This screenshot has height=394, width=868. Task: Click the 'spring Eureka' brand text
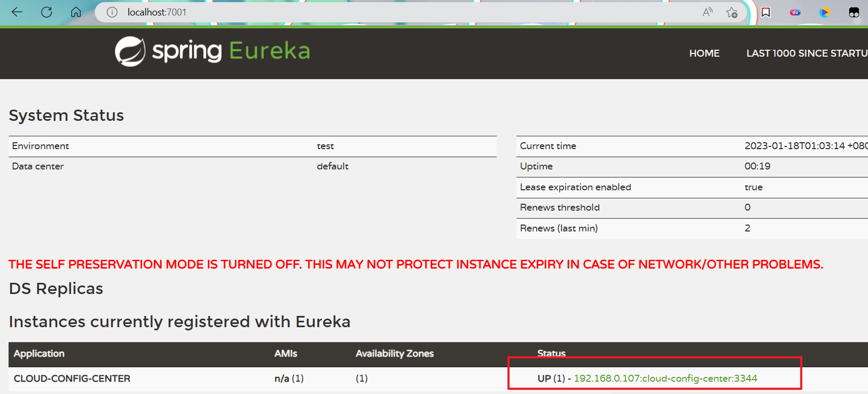231,51
